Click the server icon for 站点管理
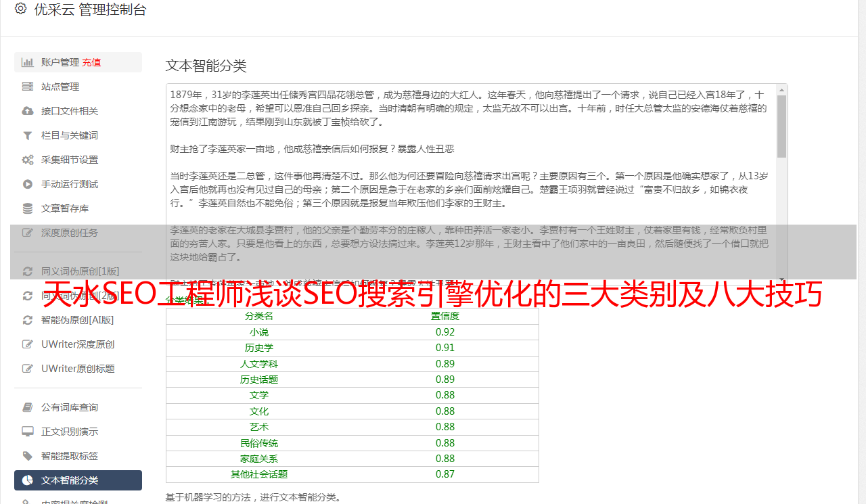The width and height of the screenshot is (866, 504). (x=28, y=87)
